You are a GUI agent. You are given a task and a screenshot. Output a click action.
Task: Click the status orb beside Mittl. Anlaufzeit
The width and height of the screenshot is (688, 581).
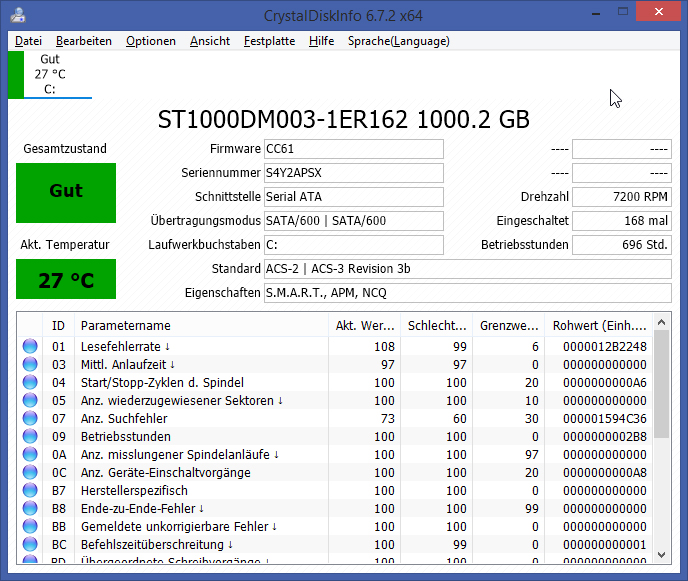coord(29,364)
